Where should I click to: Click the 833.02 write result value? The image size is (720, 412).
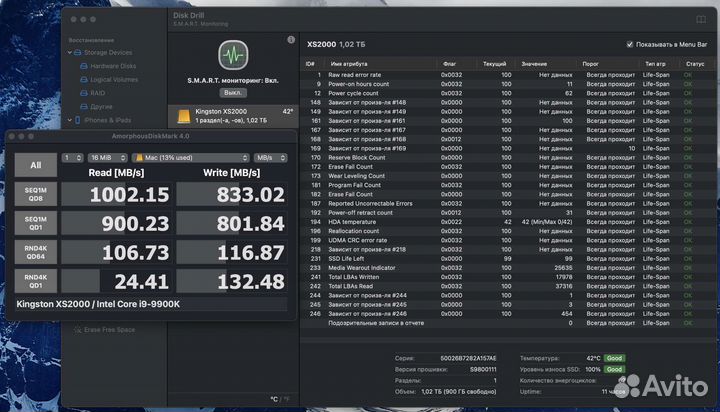tap(251, 195)
